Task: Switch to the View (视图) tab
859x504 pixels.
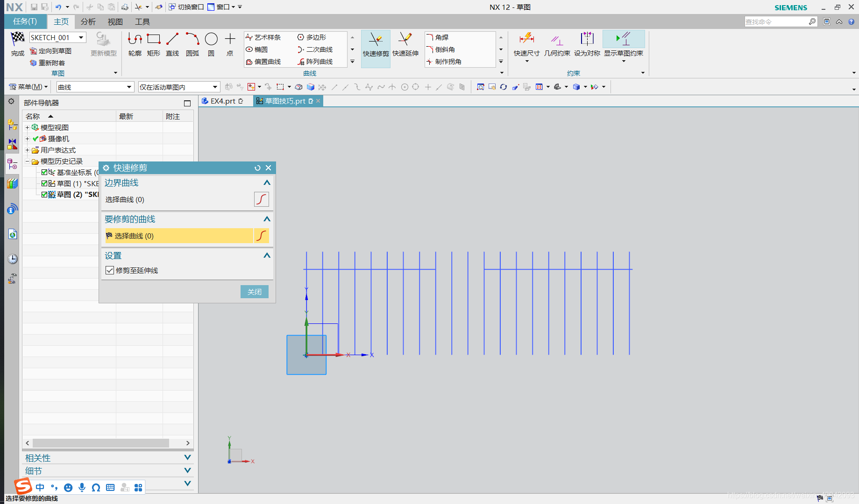Action: coord(115,21)
